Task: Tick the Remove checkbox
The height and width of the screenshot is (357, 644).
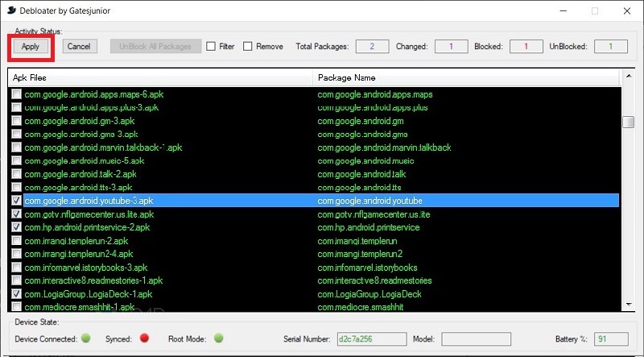Action: [249, 47]
